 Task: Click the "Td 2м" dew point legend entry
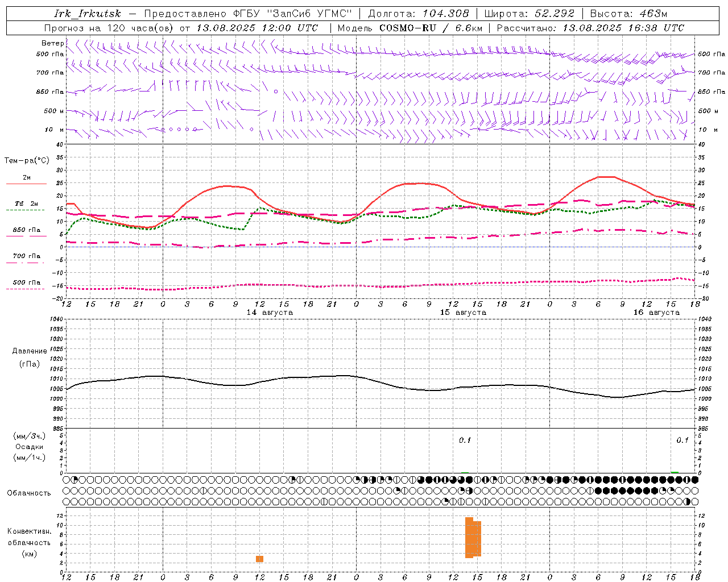(26, 203)
